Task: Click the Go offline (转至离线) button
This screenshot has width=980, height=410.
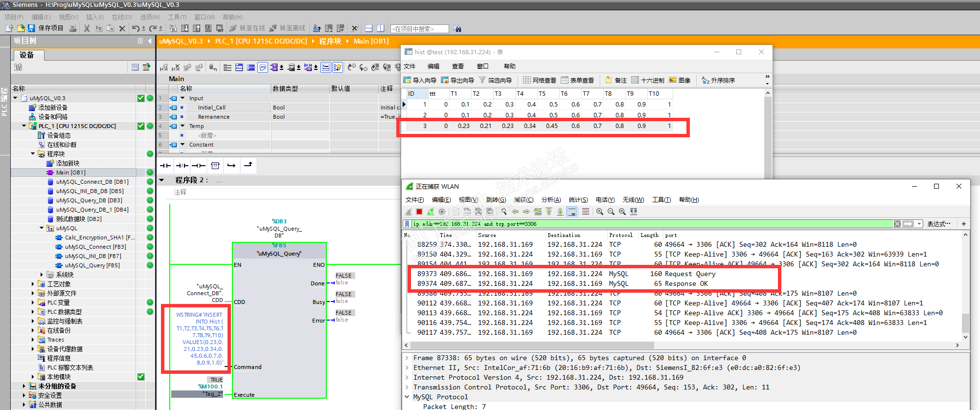Action: (x=287, y=28)
